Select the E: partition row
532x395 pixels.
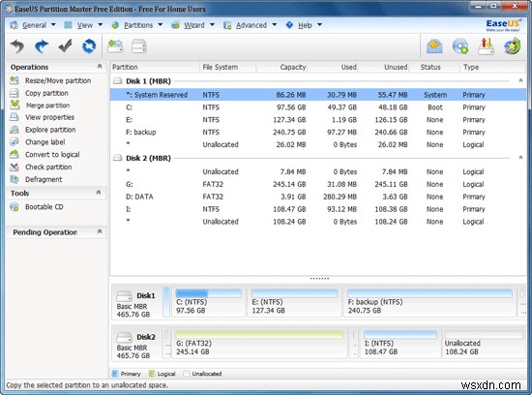318,120
